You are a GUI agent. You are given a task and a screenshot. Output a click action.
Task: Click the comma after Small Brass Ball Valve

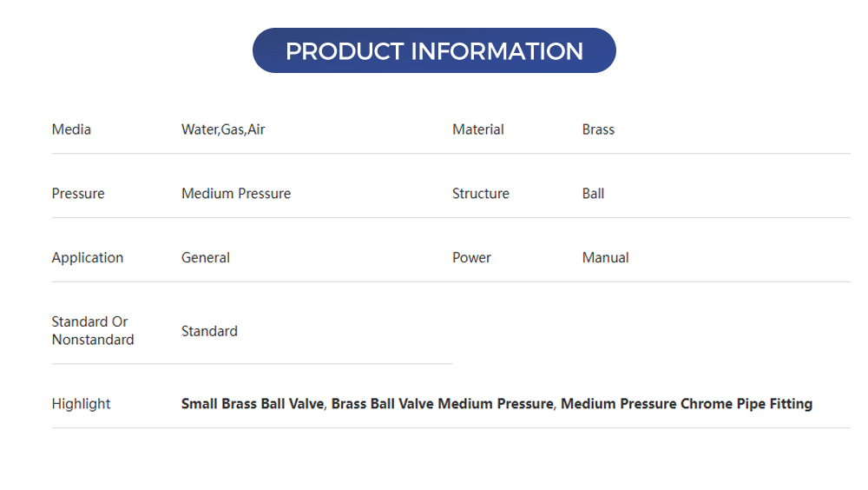[x=325, y=406]
